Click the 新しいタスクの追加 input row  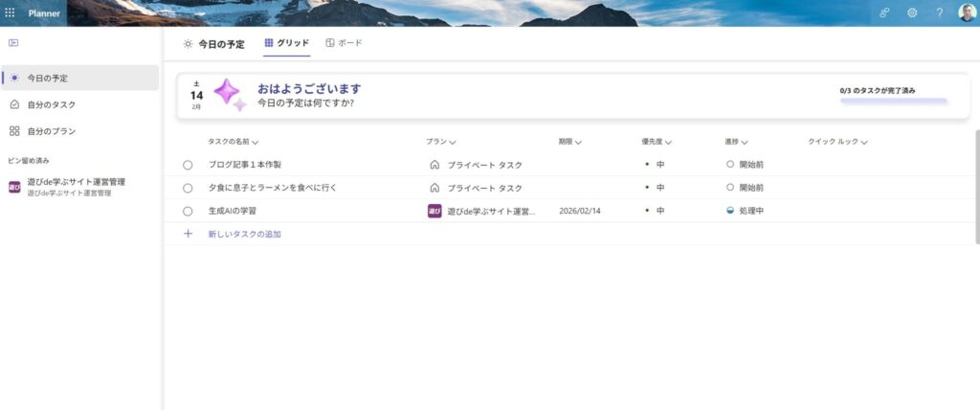[x=245, y=234]
